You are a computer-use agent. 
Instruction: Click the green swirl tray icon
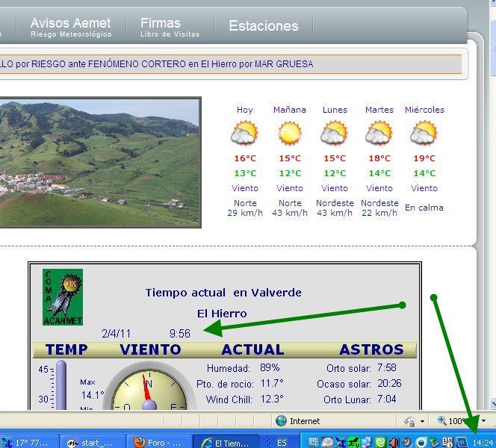coord(381,442)
